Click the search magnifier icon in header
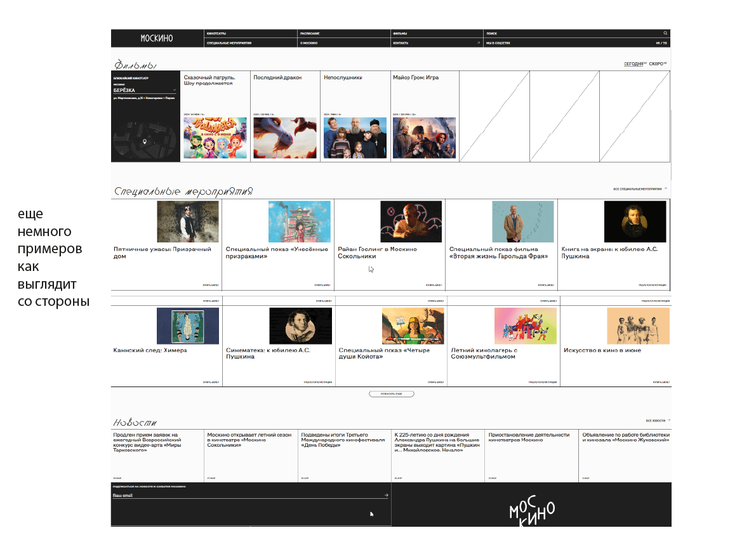 [665, 33]
